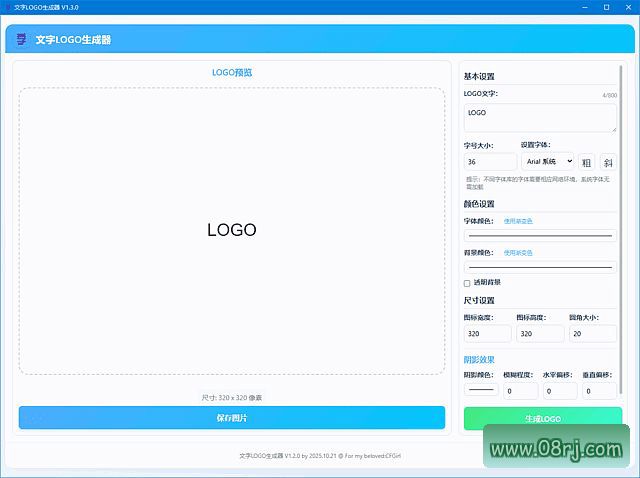Click 使用渐变色 link for background color

[518, 253]
